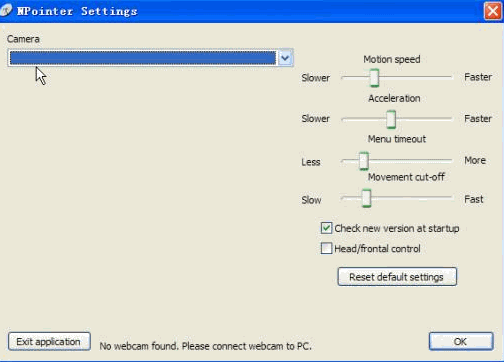
Task: Click the No webcam found message
Action: click(x=205, y=346)
